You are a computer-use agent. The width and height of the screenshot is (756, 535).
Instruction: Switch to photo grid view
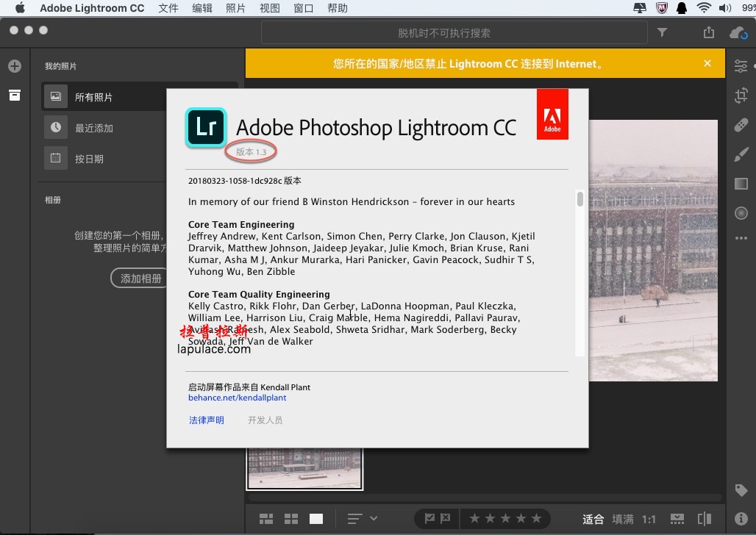[x=266, y=519]
